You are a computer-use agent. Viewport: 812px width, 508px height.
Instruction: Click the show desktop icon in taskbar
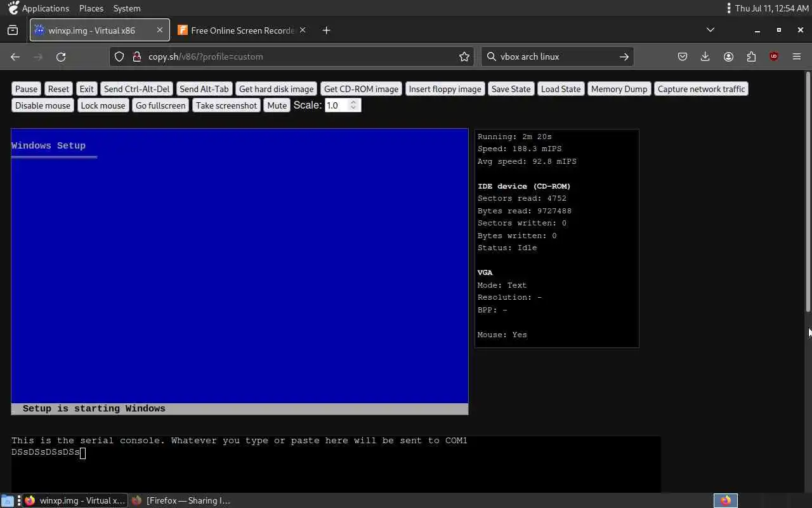[6, 500]
